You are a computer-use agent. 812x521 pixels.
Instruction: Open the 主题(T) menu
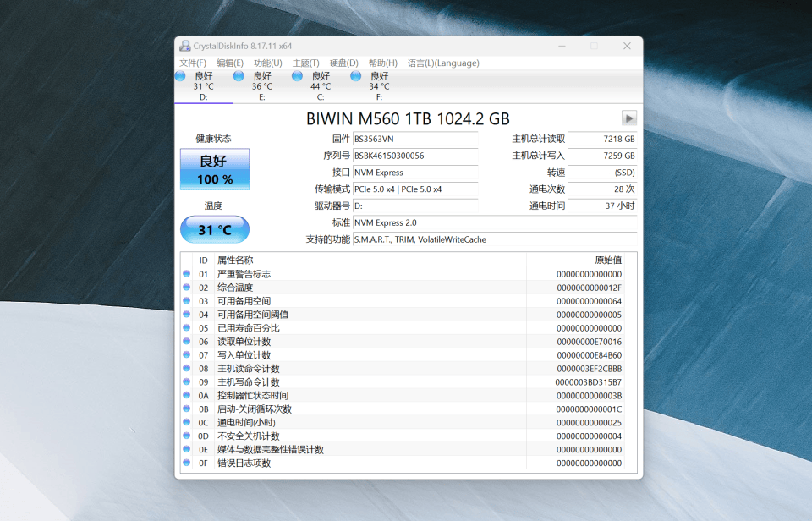(305, 63)
